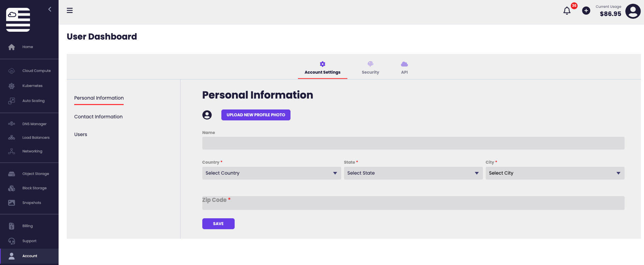Image resolution: width=644 pixels, height=265 pixels.
Task: Open the notifications bell icon
Action: 567,11
